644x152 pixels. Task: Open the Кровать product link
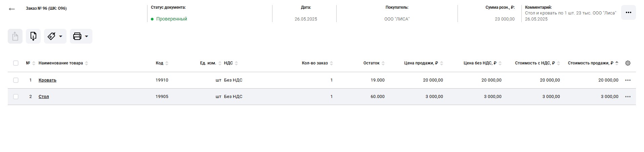tap(47, 80)
